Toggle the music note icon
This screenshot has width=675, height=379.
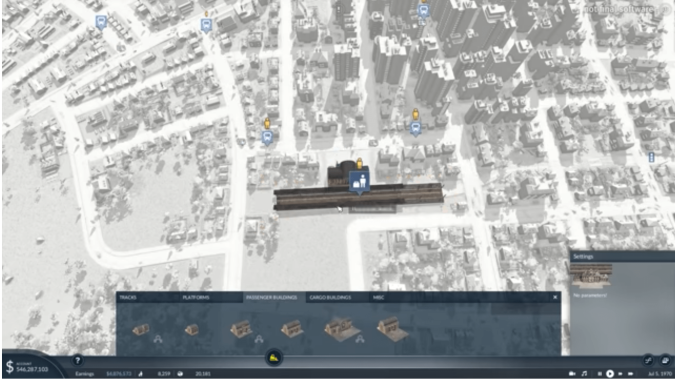point(584,373)
